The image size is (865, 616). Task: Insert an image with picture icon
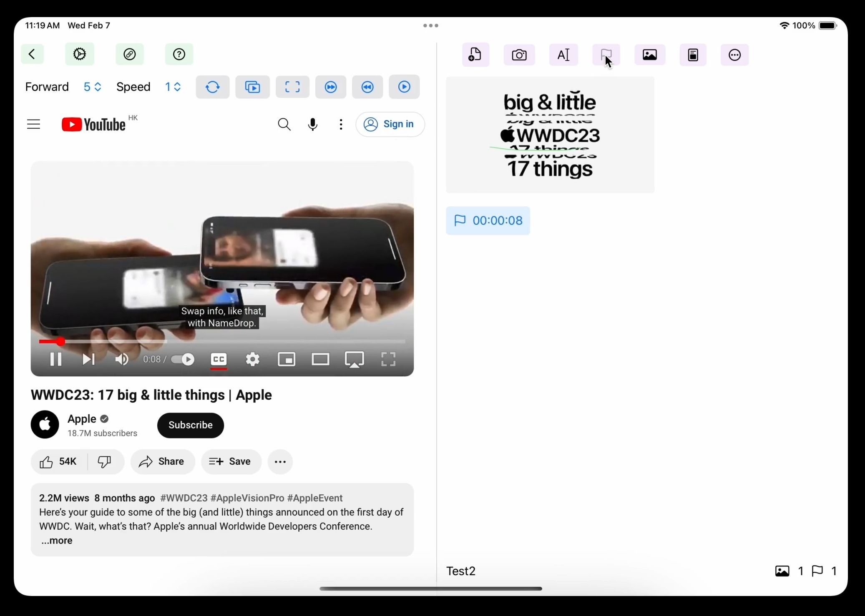click(x=650, y=55)
